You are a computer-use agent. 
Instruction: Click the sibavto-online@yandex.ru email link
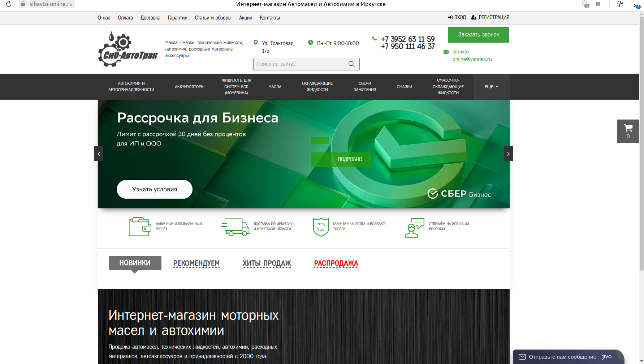[x=472, y=55]
